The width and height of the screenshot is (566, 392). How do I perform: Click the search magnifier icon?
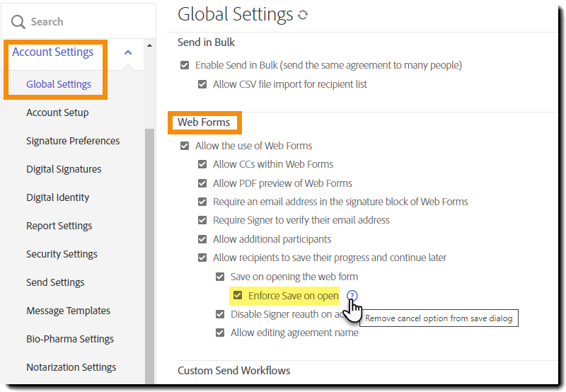[18, 22]
